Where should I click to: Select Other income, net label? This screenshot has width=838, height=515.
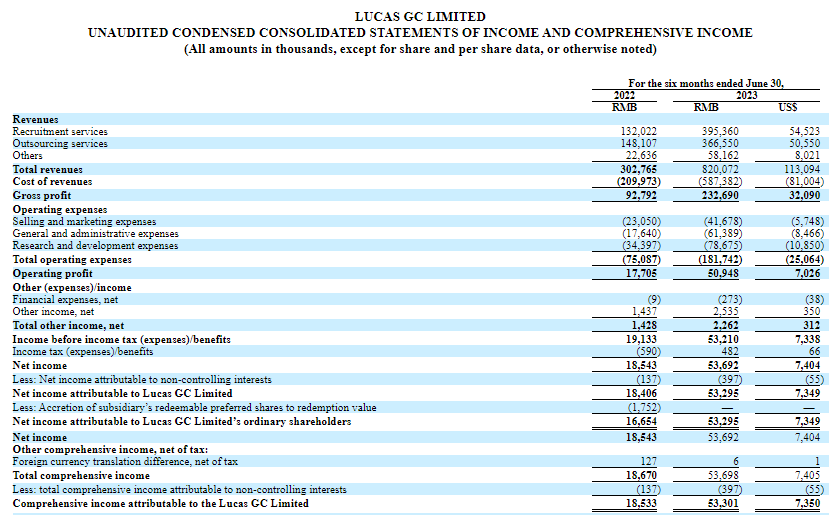53,311
